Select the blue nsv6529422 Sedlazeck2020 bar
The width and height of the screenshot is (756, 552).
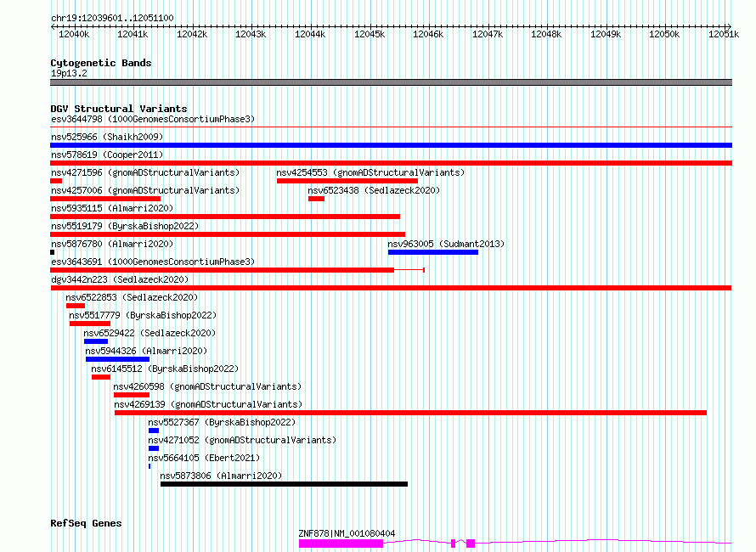(x=96, y=341)
